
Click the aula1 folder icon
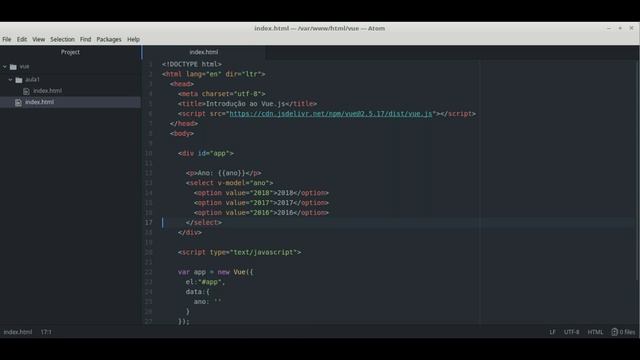pyautogui.click(x=19, y=80)
